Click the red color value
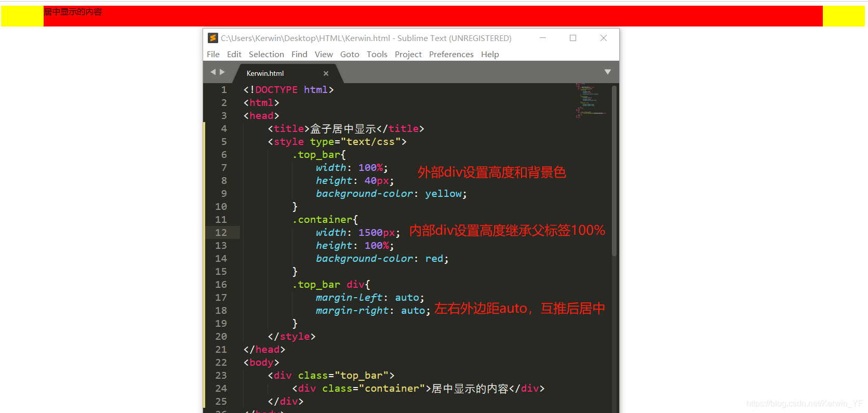The width and height of the screenshot is (868, 413). (x=434, y=259)
